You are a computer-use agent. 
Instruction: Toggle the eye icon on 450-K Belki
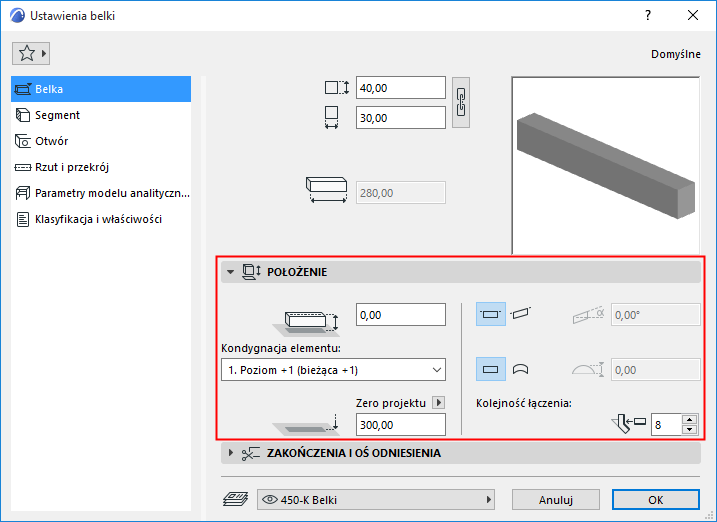[269, 500]
